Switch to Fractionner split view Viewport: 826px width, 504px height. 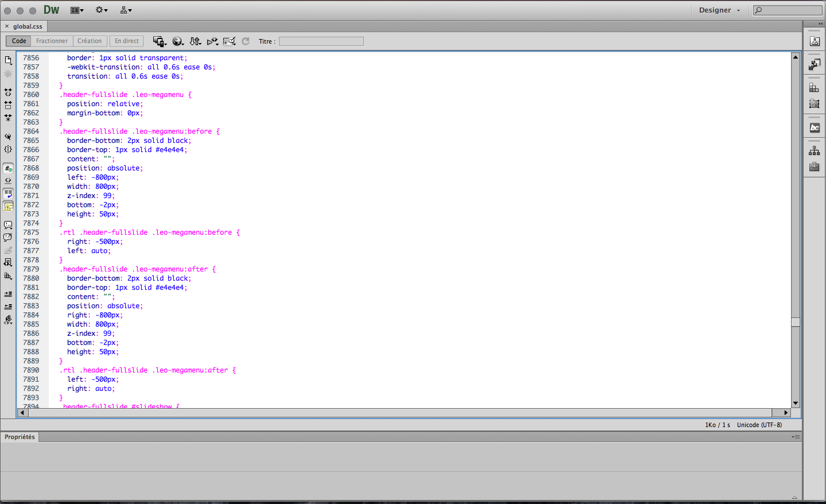point(52,41)
